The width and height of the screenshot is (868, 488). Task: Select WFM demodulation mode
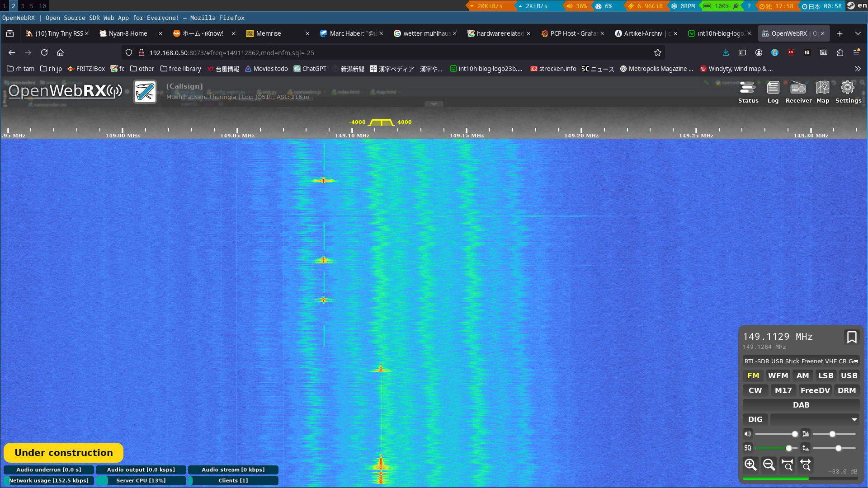click(x=778, y=375)
